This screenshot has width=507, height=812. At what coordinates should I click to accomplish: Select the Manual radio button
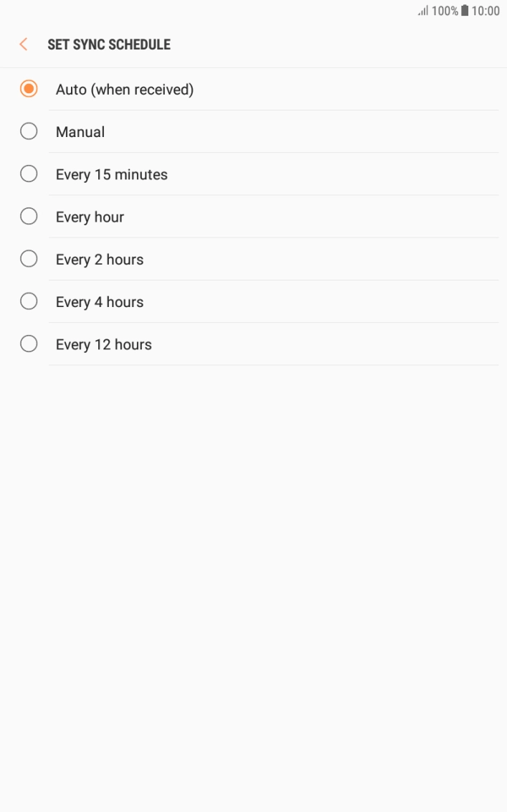tap(29, 131)
